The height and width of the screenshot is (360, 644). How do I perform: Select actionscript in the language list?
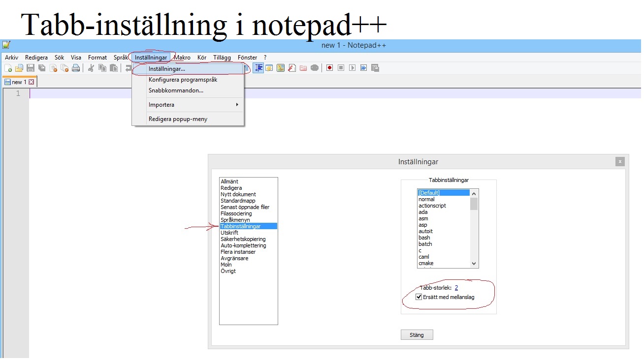coord(444,206)
